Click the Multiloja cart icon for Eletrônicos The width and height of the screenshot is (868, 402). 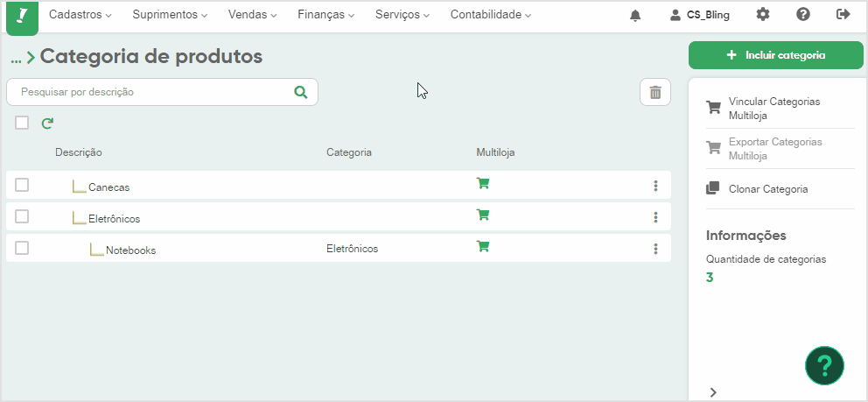pos(483,215)
